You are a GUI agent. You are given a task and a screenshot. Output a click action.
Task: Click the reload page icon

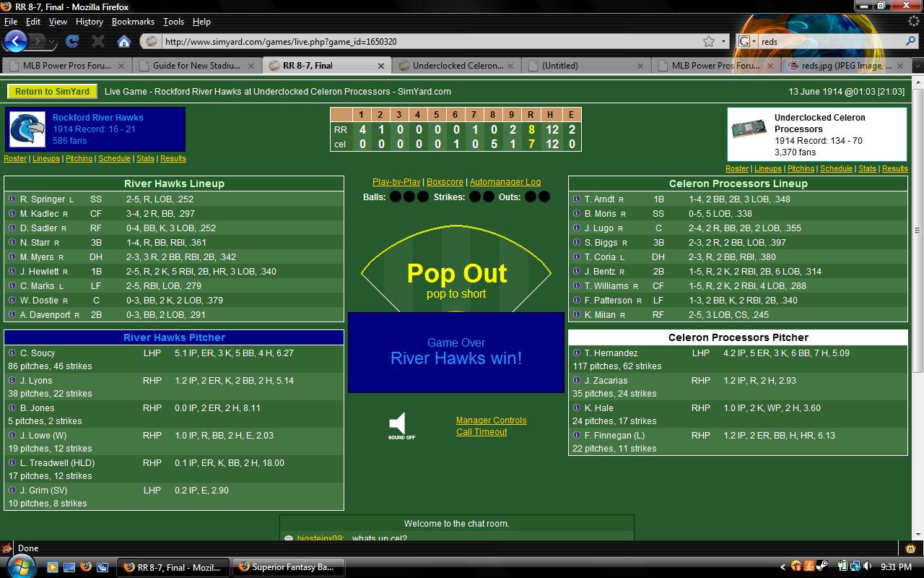pyautogui.click(x=72, y=41)
